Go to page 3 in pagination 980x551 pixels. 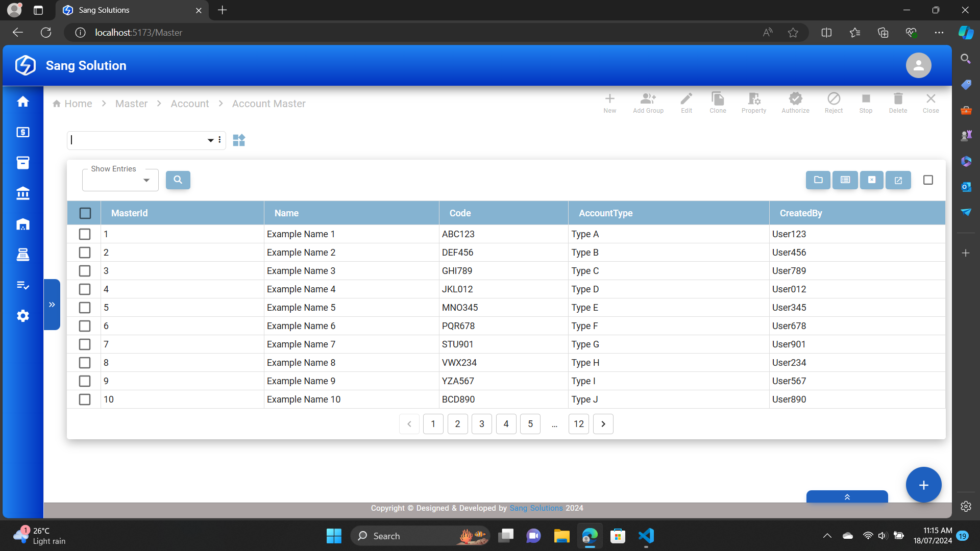[481, 424]
